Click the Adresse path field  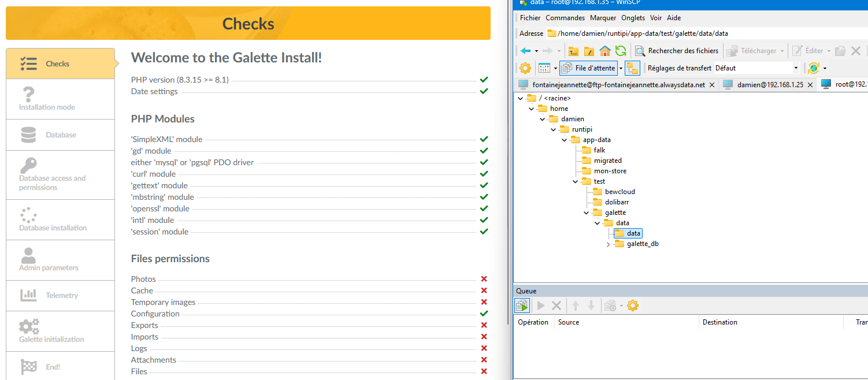706,33
